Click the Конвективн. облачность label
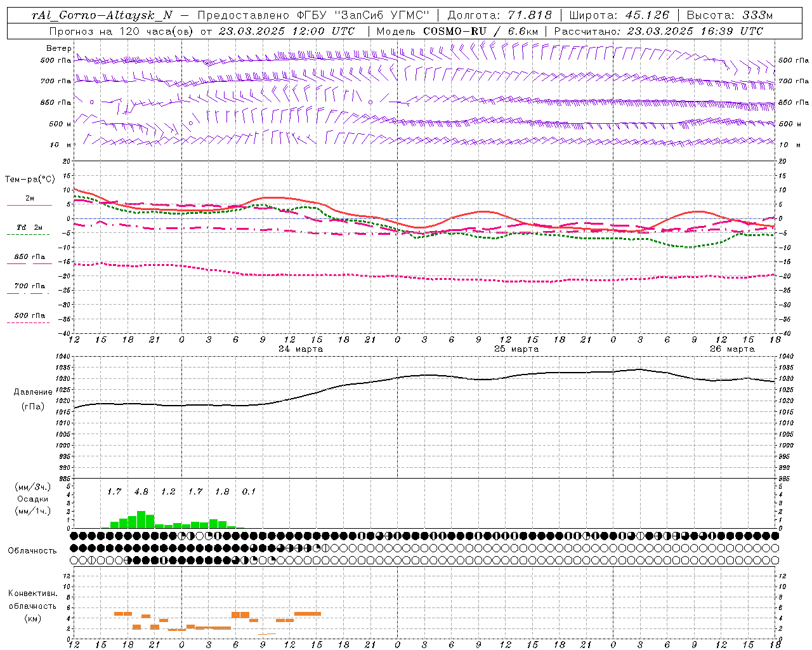Viewport: 812px width, 650px height. pos(32,600)
